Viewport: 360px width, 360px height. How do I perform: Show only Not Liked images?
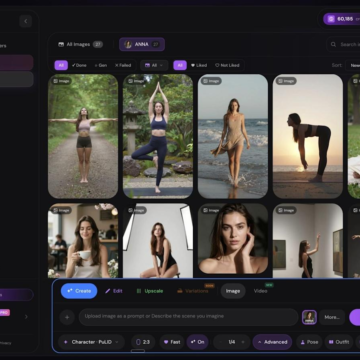click(x=227, y=65)
